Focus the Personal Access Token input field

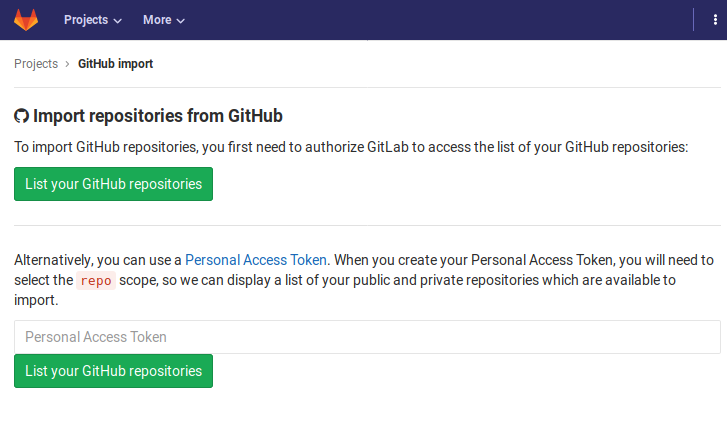(367, 337)
